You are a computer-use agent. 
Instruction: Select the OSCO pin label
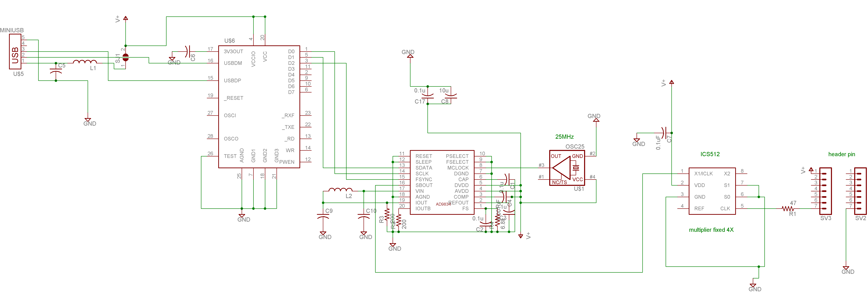tap(231, 139)
